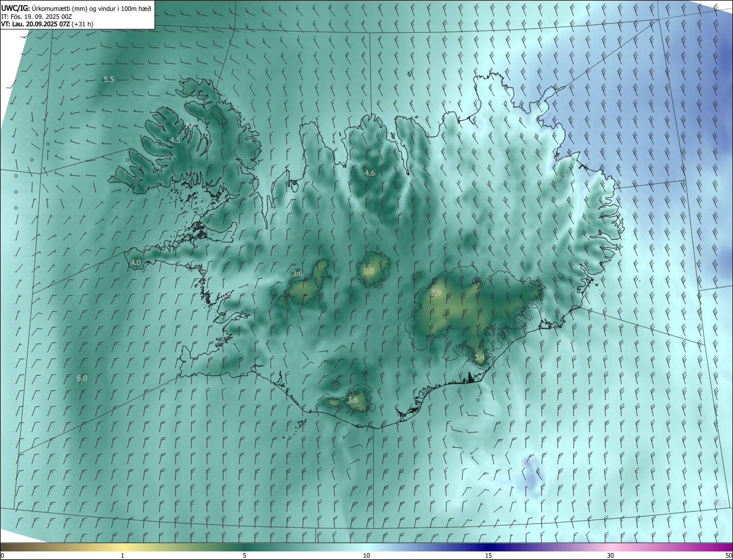Viewport: 733px width, 560px height.
Task: Click the 3.6 label on the southern coastal glacier
Action: [353, 400]
